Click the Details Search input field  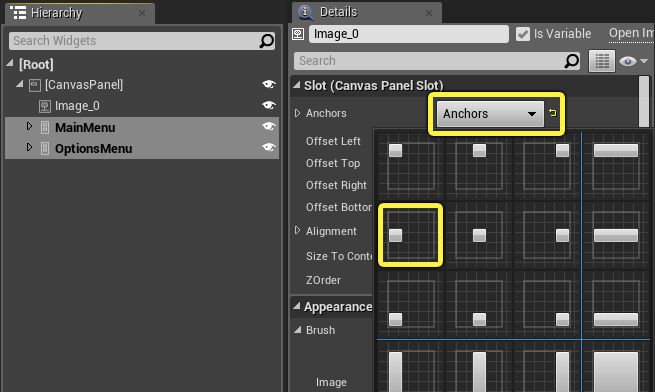437,61
